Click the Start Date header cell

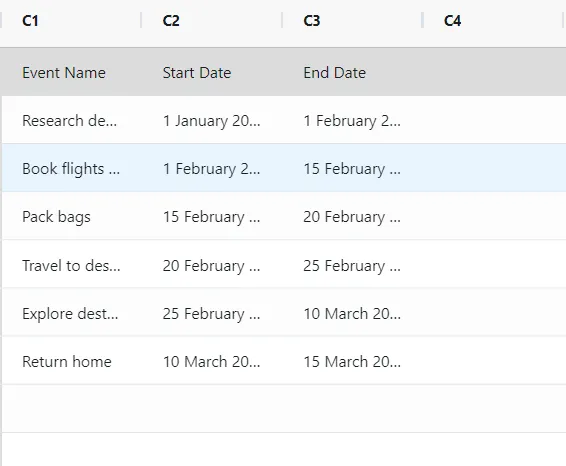point(212,72)
